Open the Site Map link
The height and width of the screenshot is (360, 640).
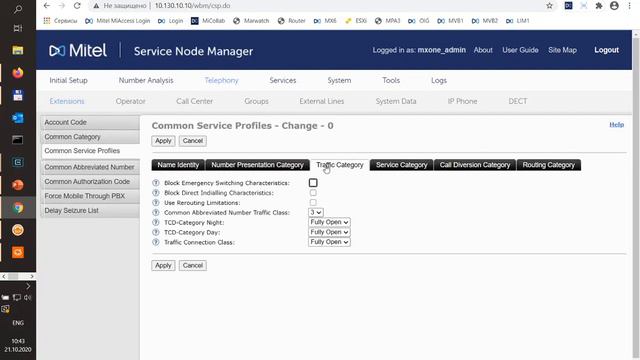click(x=562, y=50)
